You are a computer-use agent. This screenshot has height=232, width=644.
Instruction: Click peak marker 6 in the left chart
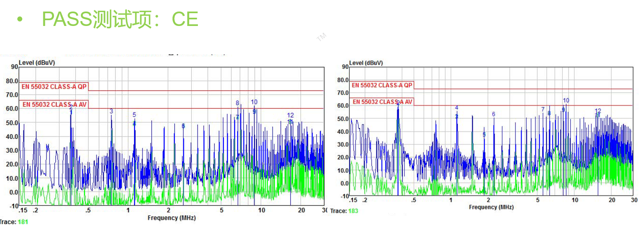click(183, 126)
